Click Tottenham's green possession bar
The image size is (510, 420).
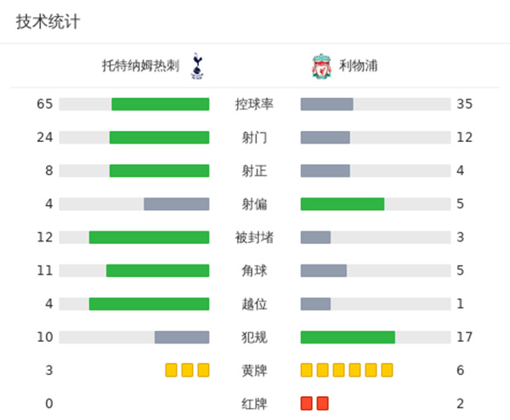[161, 105]
